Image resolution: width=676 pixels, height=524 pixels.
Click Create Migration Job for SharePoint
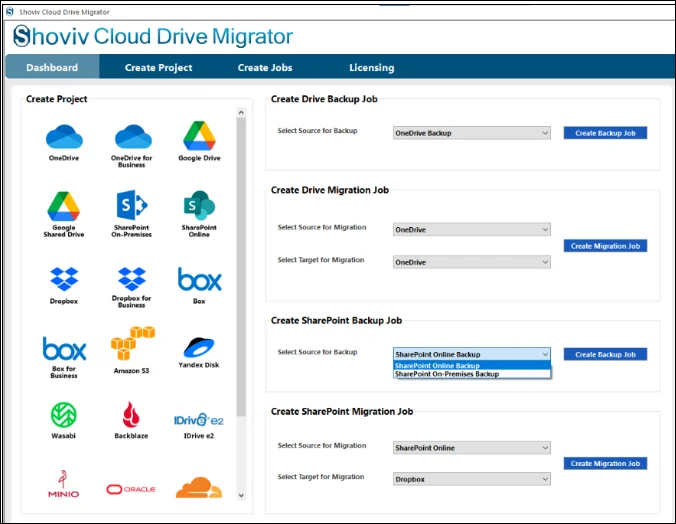(605, 463)
